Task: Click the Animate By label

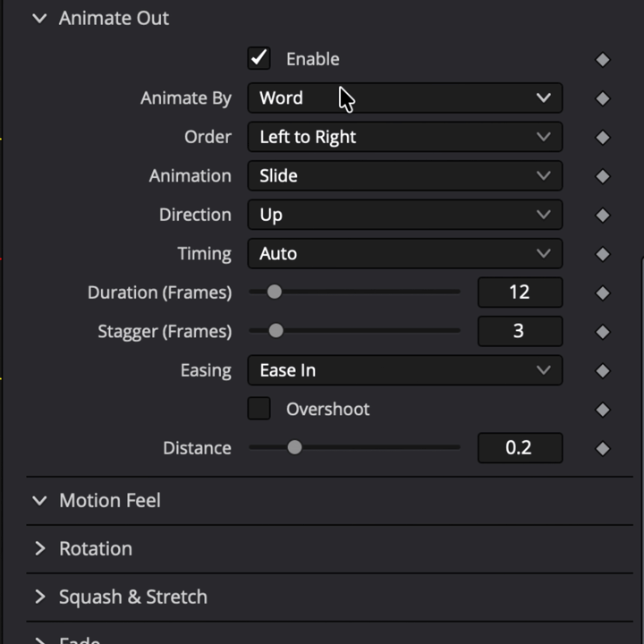Action: 186,98
